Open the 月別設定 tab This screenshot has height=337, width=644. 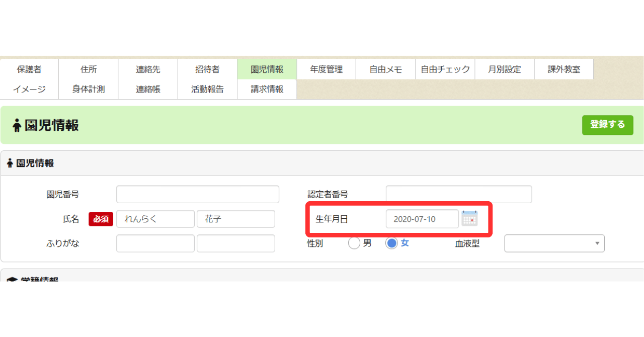(x=505, y=69)
